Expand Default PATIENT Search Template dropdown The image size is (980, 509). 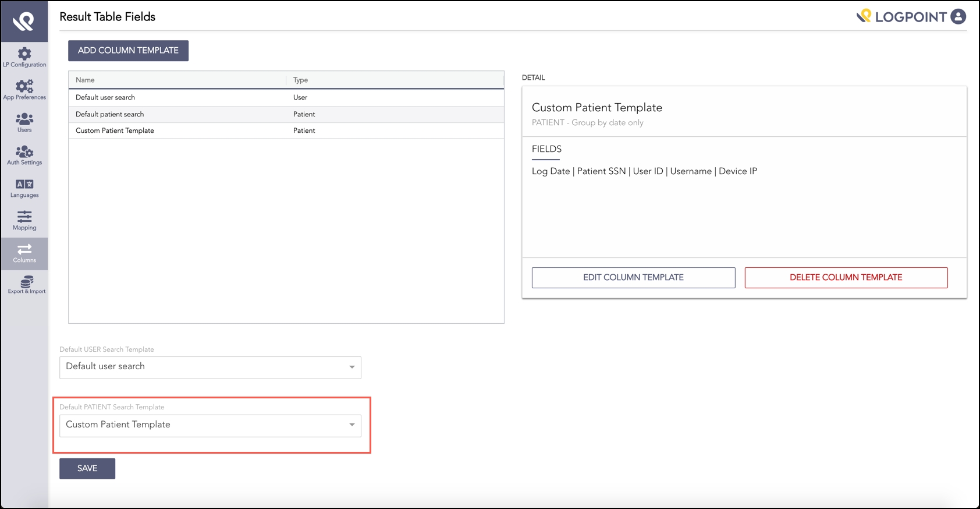(210, 425)
